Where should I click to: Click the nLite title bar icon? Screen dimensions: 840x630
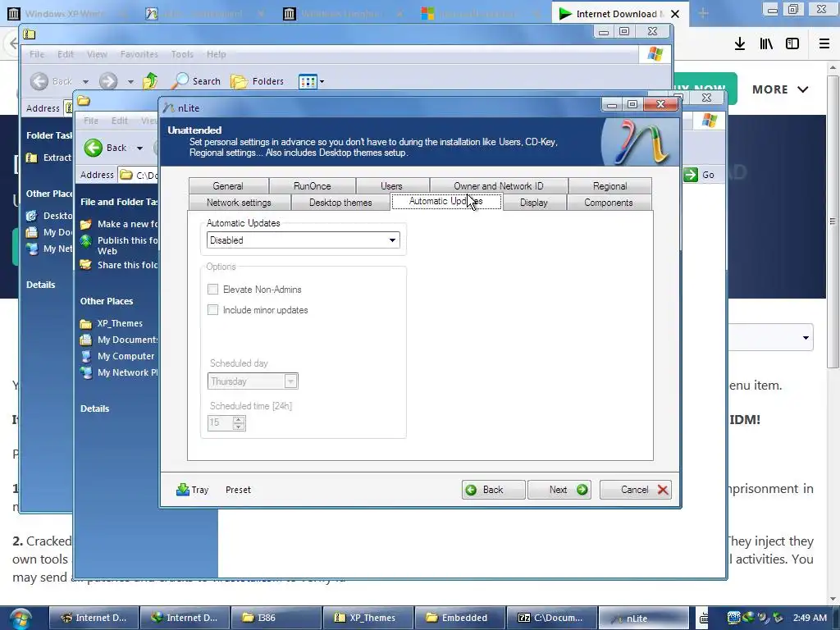point(169,107)
